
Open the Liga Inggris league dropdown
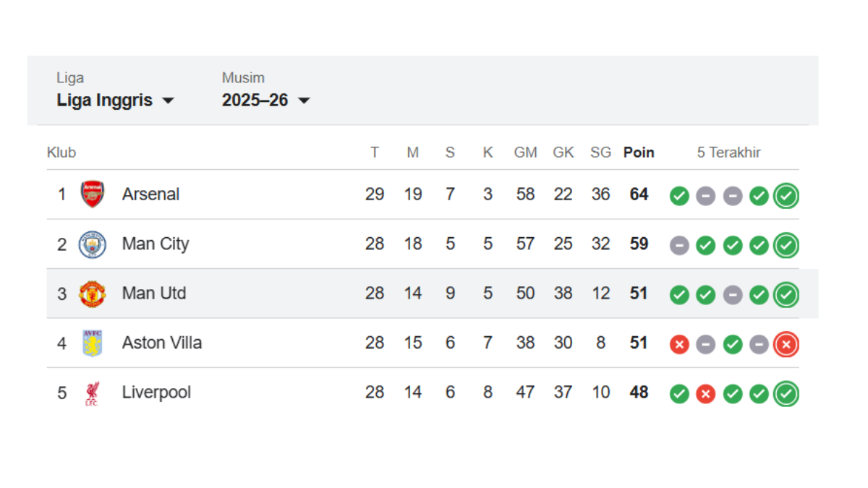click(116, 100)
